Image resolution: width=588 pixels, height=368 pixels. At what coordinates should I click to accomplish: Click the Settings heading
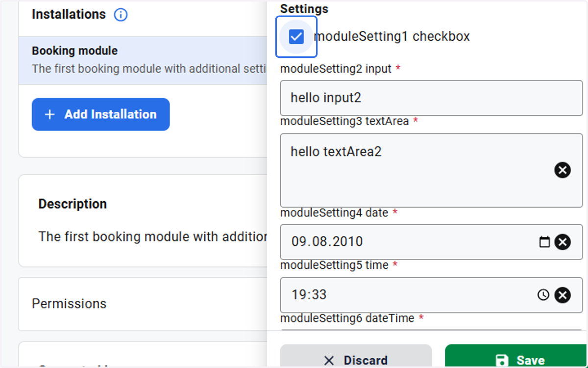[304, 9]
